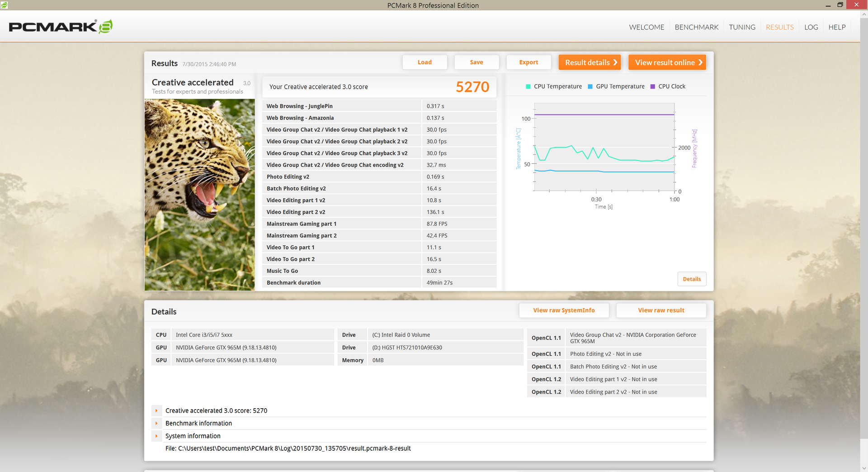Save the benchmark result
Image resolution: width=868 pixels, height=472 pixels.
tap(476, 62)
